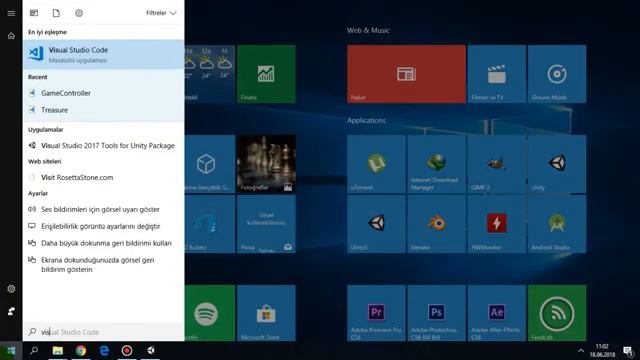The width and height of the screenshot is (640, 360).
Task: Open the Haber news tile
Action: (406, 74)
